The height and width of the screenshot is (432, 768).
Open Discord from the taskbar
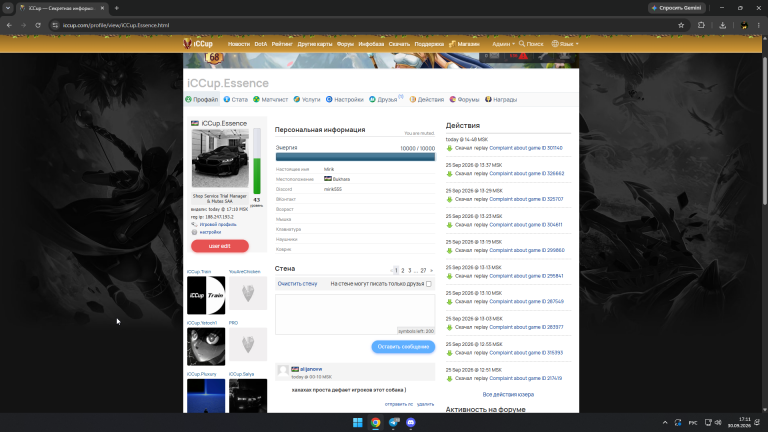click(411, 422)
